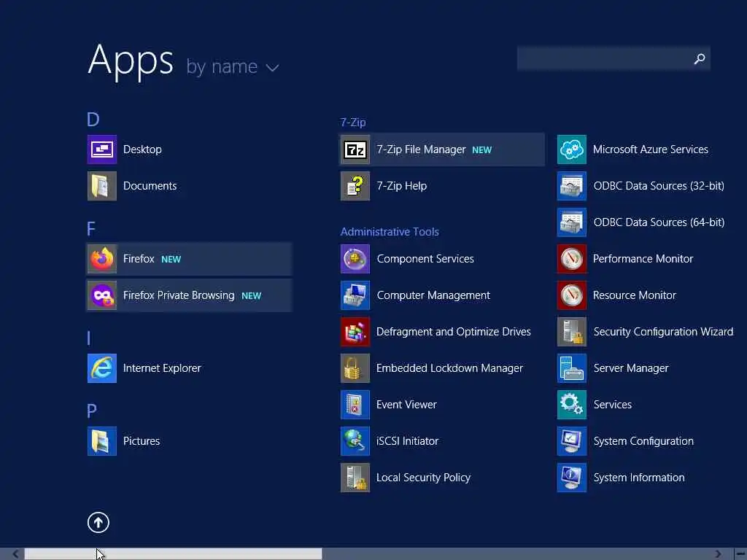Select the '7-Zip Help' label

coord(402,186)
